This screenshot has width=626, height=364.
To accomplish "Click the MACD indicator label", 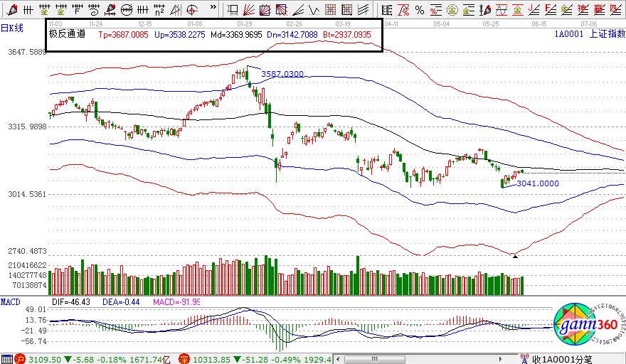I will coord(11,302).
